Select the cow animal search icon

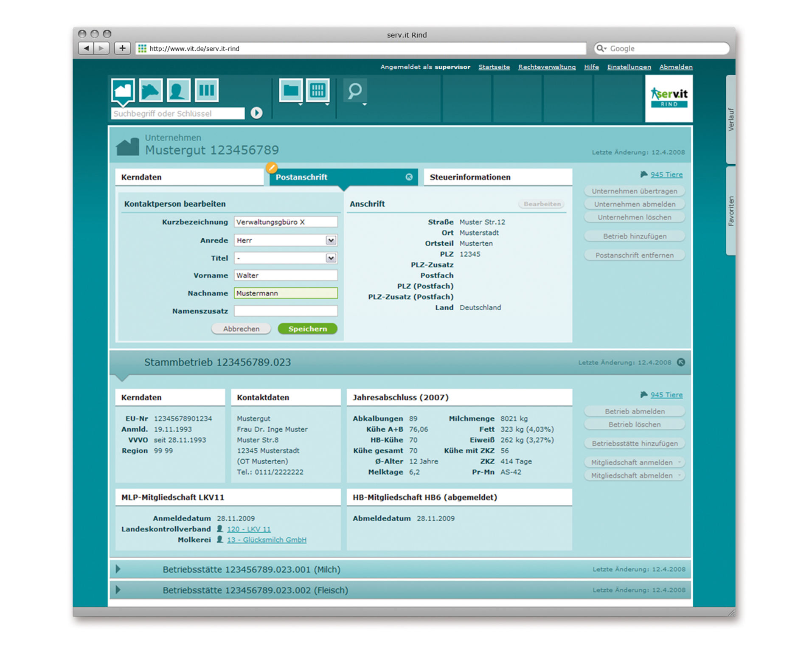151,90
